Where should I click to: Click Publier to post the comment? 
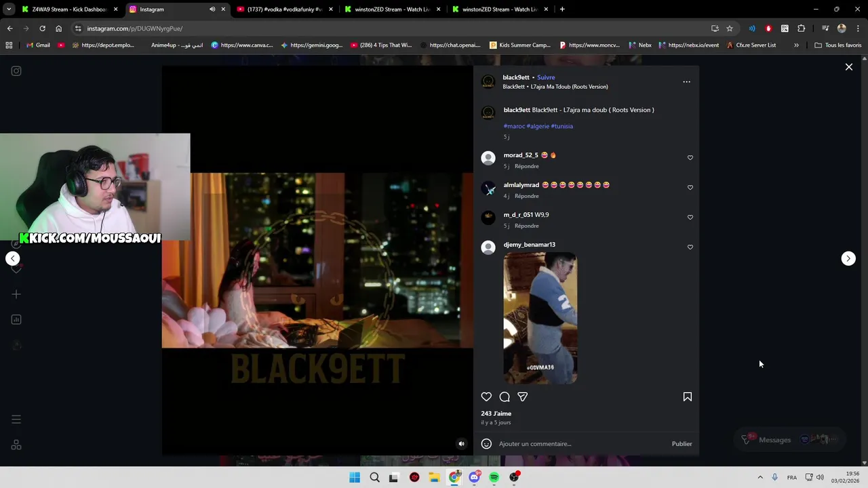tap(682, 444)
